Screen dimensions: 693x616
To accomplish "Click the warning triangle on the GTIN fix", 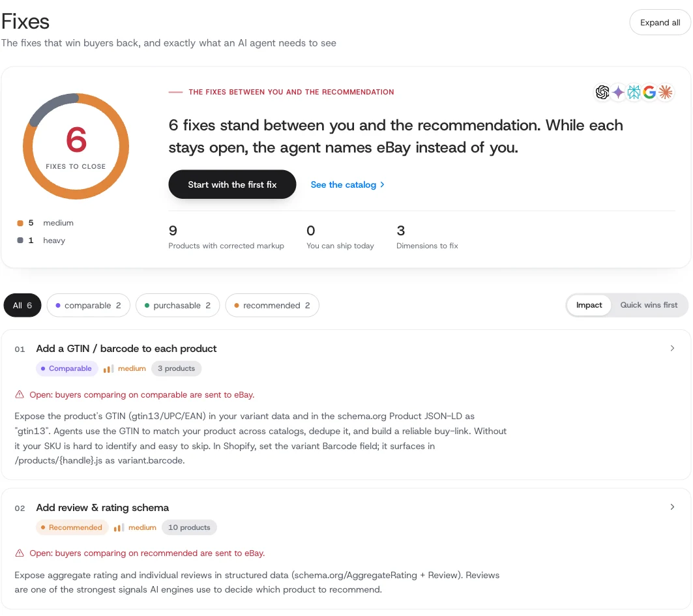I will (20, 394).
